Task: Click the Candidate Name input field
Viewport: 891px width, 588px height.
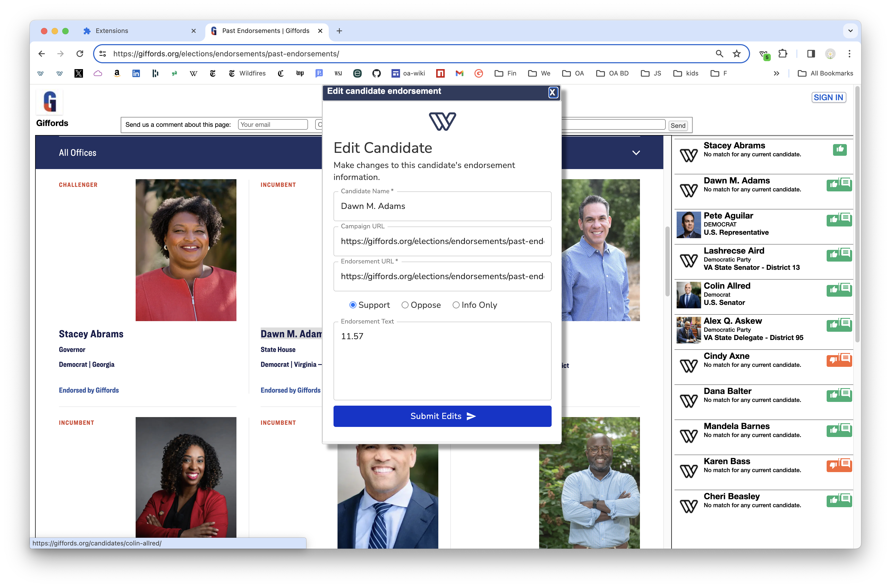Action: click(x=442, y=206)
